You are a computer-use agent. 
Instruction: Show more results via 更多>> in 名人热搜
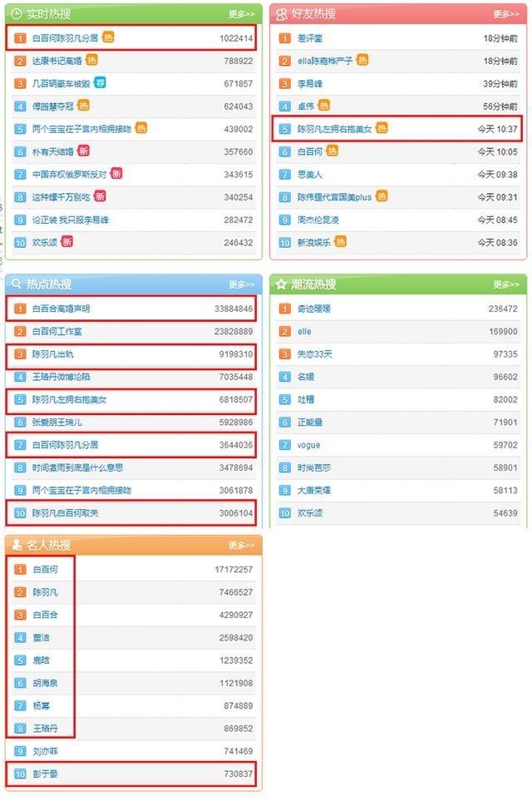(x=241, y=546)
